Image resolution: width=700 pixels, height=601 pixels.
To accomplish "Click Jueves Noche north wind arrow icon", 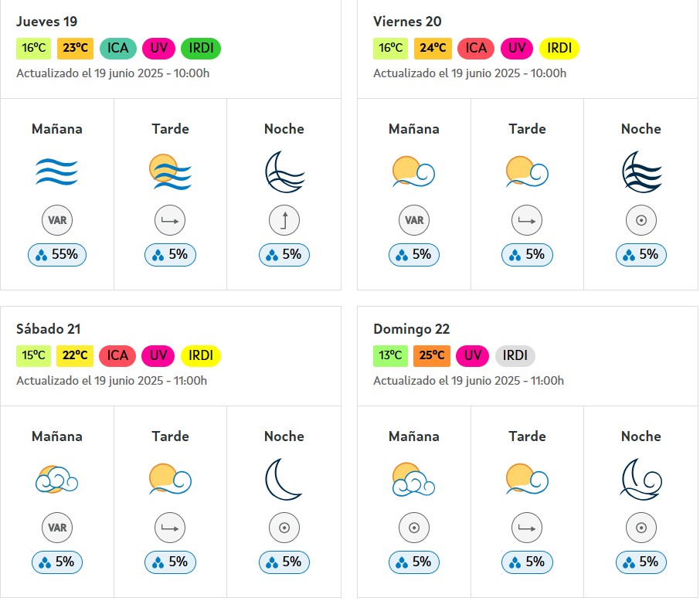I will (284, 220).
